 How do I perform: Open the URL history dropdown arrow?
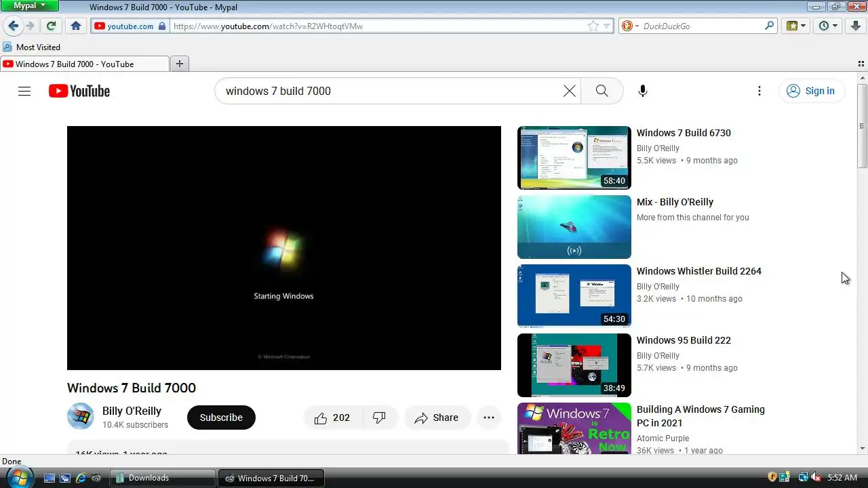[607, 26]
